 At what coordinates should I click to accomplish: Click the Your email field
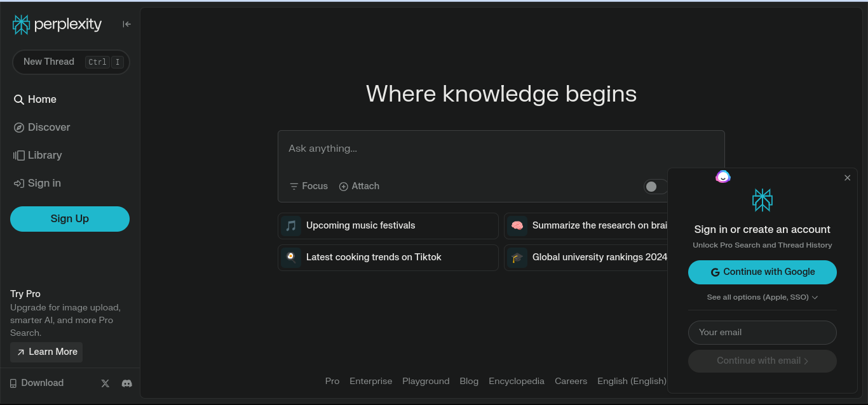[x=763, y=333]
